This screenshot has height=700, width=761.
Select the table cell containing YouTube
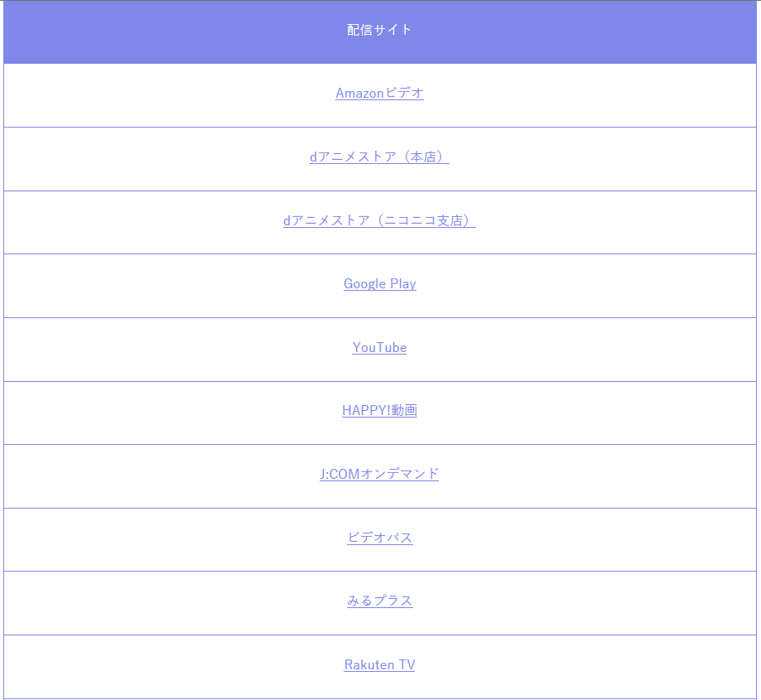click(380, 350)
